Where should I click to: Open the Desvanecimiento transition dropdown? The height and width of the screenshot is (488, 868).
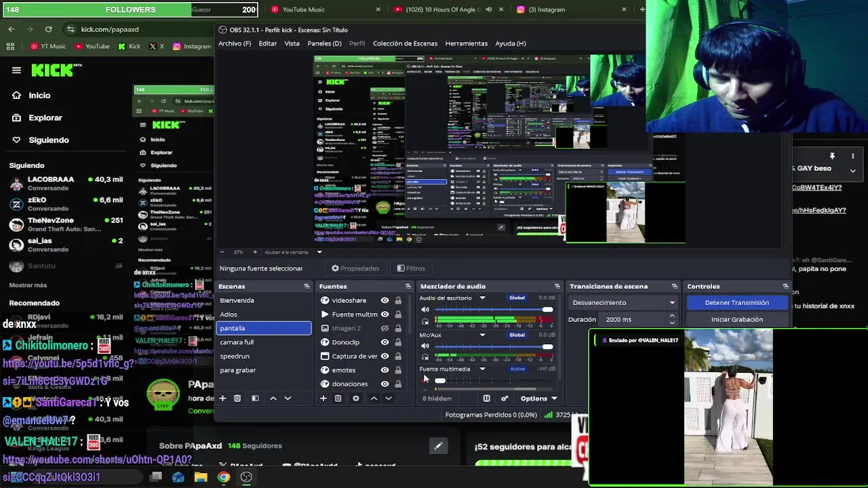(624, 303)
